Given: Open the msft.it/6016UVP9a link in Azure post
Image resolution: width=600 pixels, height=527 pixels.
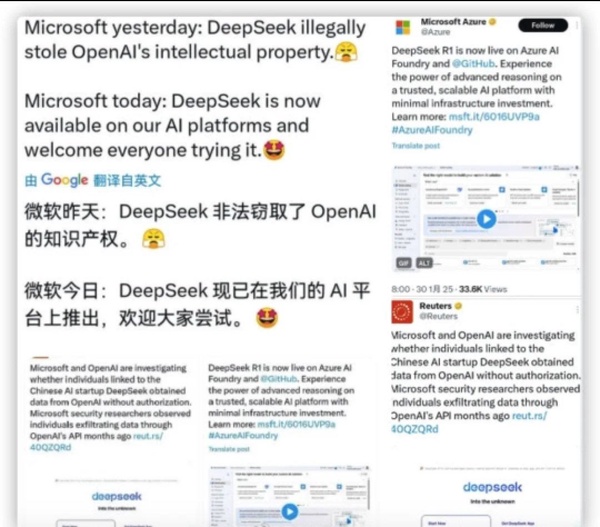Looking at the screenshot, I should click(494, 116).
